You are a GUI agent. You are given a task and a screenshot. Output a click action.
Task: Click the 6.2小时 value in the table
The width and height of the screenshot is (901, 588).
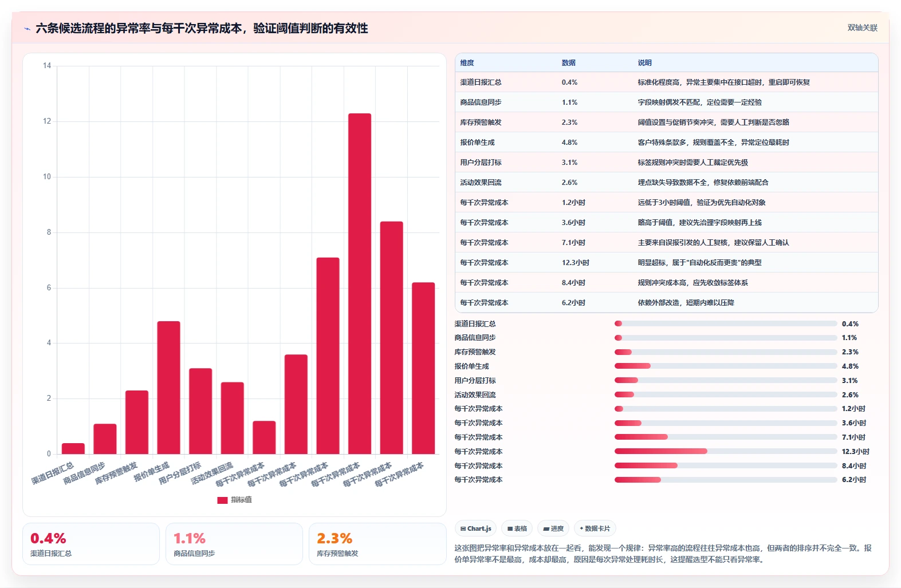(x=573, y=303)
